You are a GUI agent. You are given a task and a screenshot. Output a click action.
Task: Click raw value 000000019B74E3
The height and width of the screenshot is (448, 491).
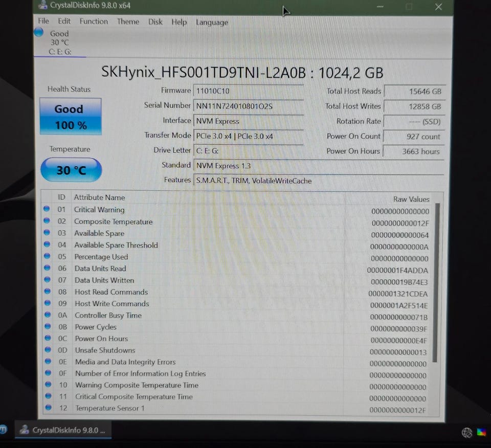[399, 282]
